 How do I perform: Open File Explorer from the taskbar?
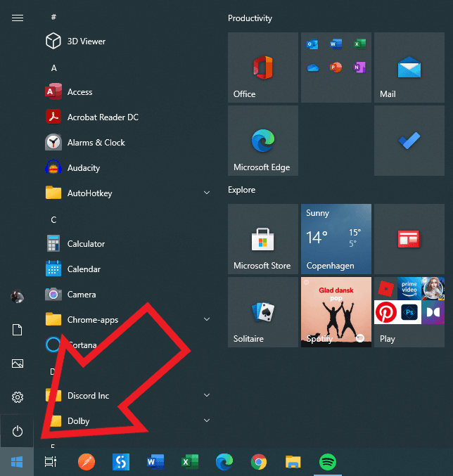293,462
